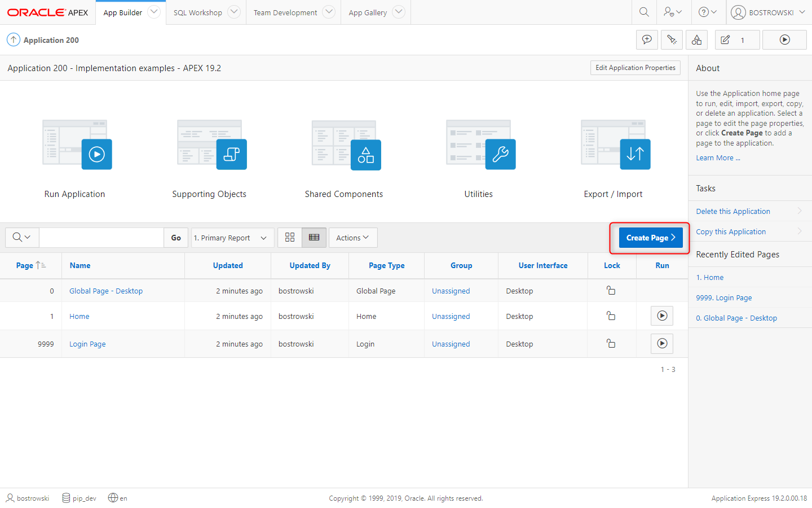Click the Copy this Application link
812x508 pixels.
731,231
